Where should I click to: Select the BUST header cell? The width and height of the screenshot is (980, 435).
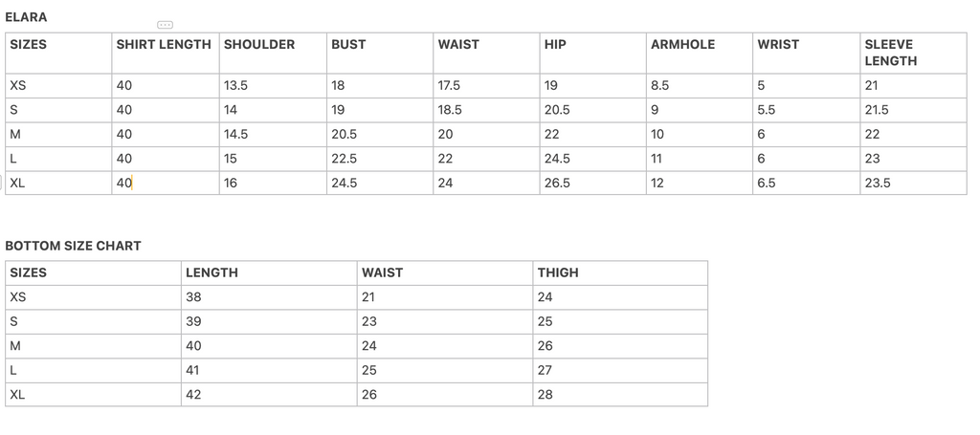pos(380,53)
